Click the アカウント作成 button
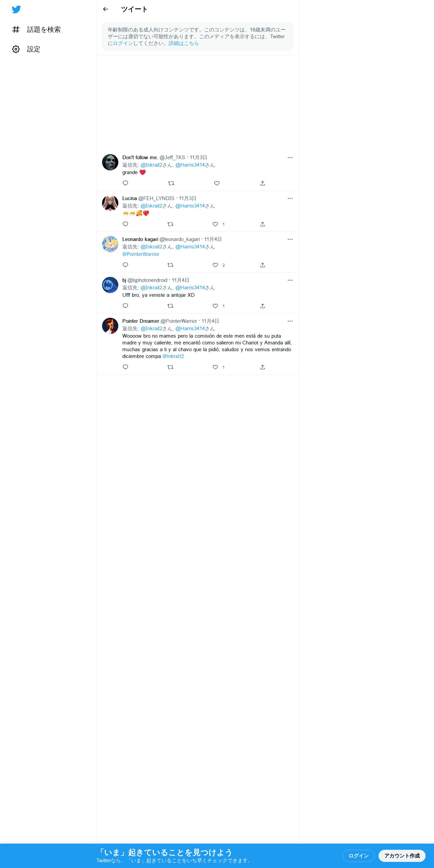The height and width of the screenshot is (868, 434). (402, 855)
